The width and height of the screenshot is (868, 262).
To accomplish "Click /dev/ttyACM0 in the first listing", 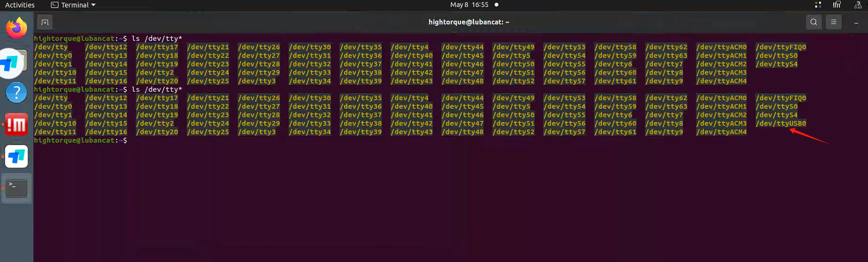I will click(x=721, y=47).
